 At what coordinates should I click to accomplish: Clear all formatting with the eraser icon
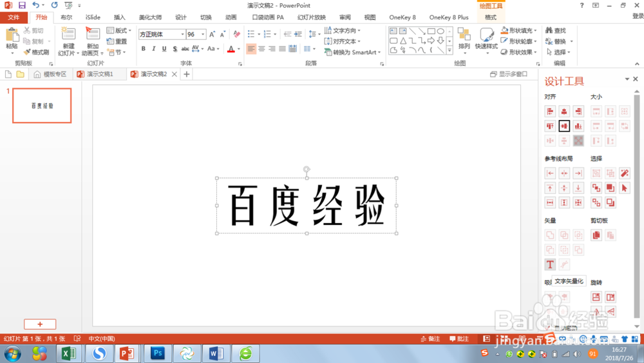[x=236, y=35]
